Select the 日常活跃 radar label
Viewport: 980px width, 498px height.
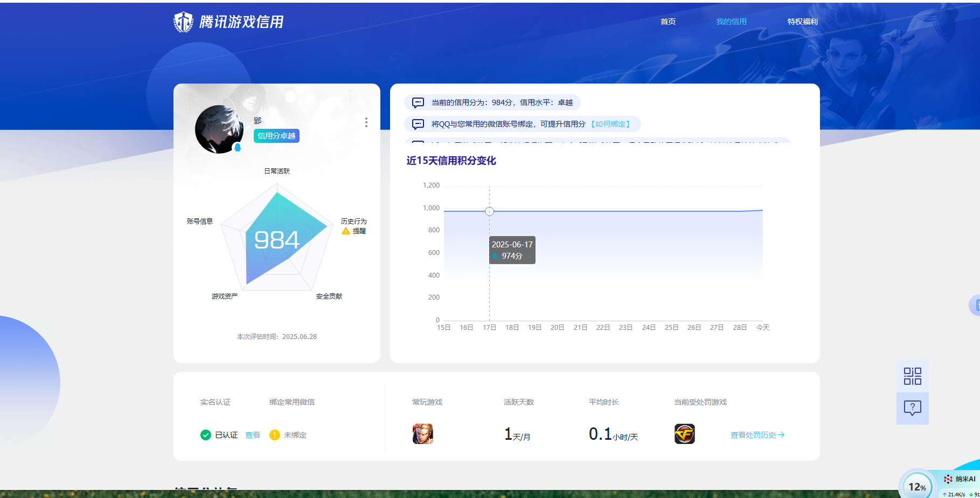(x=277, y=171)
